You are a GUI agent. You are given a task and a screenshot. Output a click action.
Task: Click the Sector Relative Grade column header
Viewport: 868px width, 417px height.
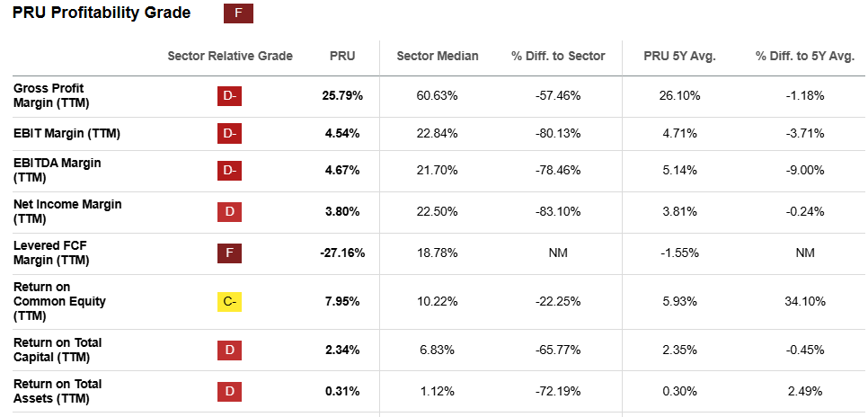click(230, 56)
